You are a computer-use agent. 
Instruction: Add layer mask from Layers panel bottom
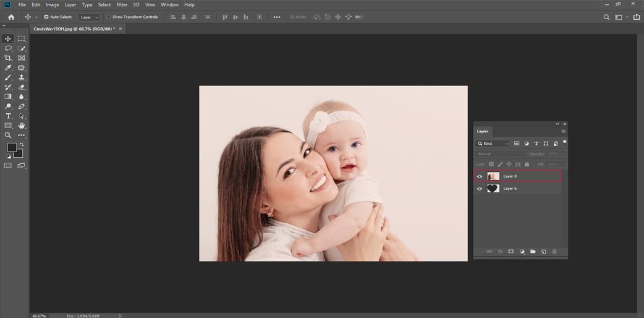(511, 251)
